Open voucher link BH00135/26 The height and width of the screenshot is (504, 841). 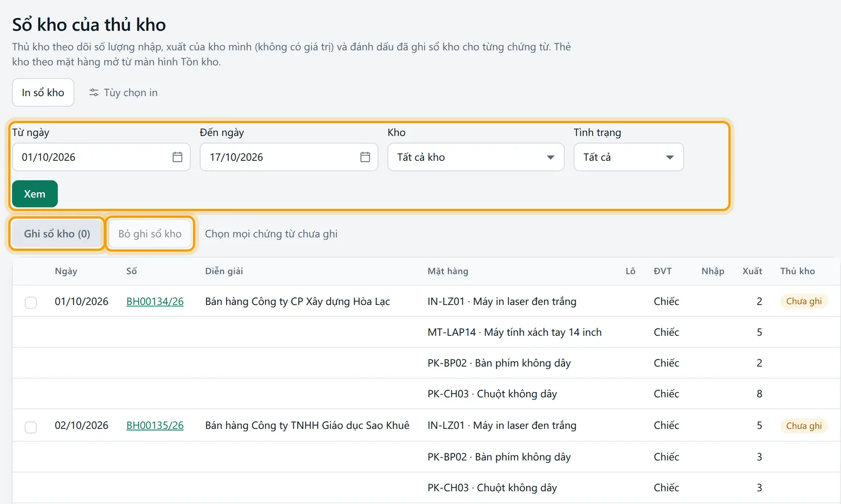pos(155,425)
